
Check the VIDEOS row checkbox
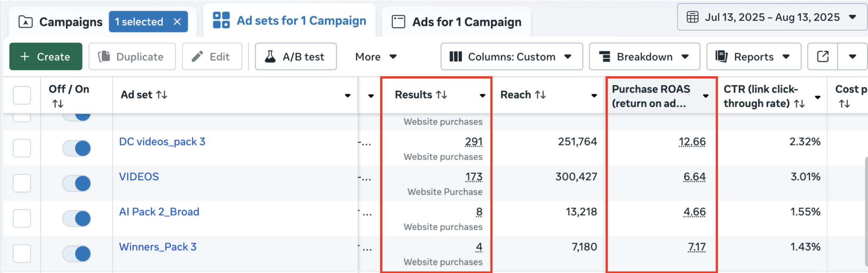tap(22, 183)
